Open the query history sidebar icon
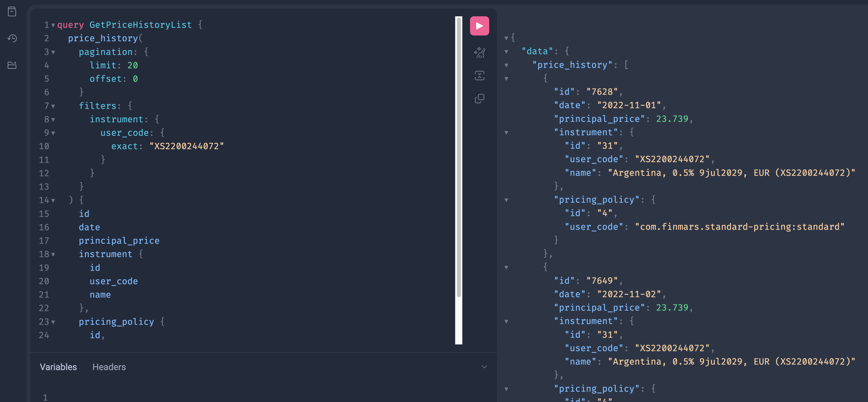Viewport: 868px width, 402px height. [12, 38]
